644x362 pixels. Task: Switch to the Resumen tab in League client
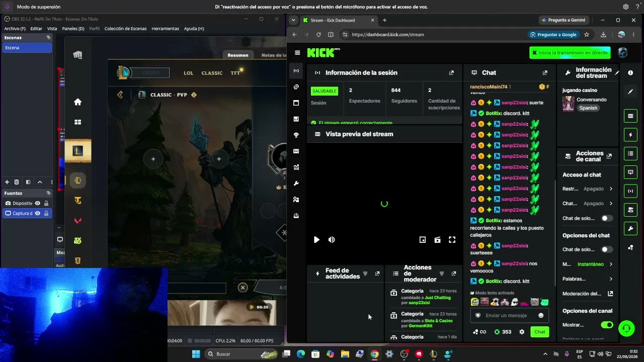point(237,55)
